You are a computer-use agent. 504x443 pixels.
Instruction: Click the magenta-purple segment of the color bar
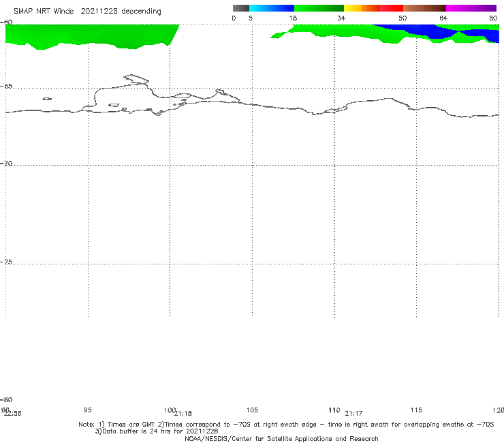coord(471,8)
